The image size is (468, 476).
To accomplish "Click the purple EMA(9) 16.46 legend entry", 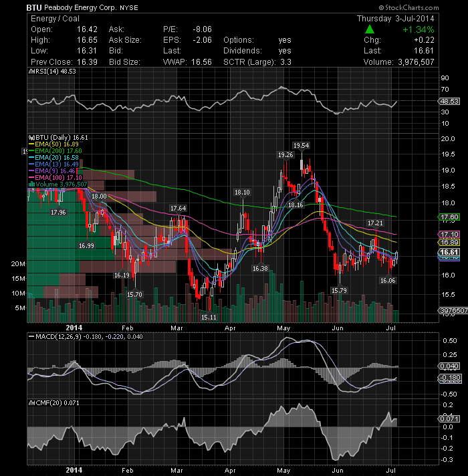I will [x=52, y=171].
